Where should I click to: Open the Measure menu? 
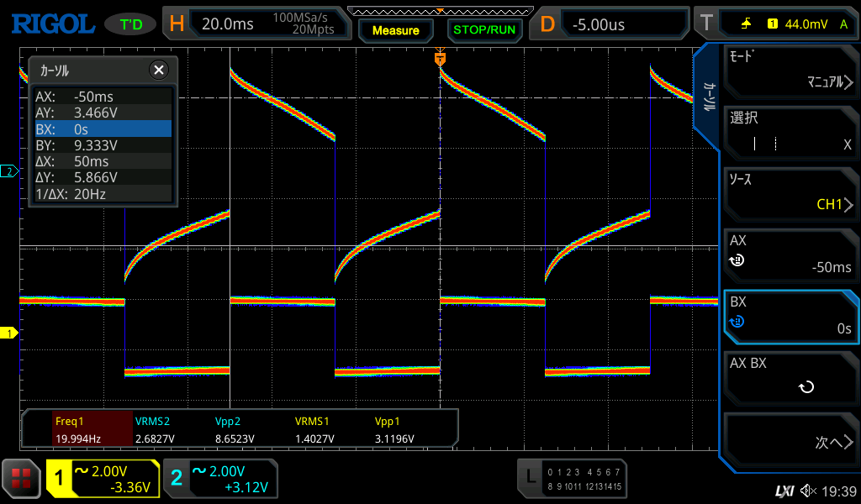(395, 30)
